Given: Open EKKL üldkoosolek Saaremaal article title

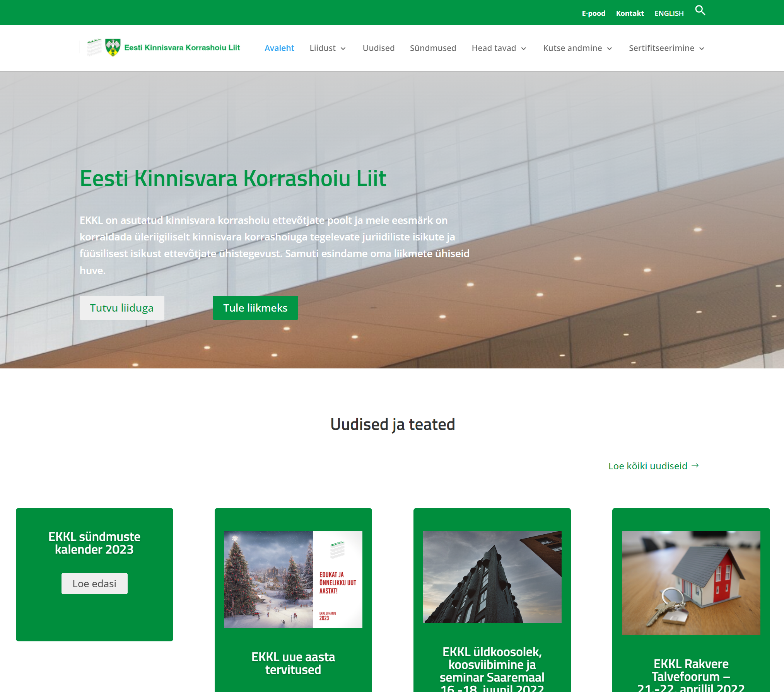Looking at the screenshot, I should (492, 668).
